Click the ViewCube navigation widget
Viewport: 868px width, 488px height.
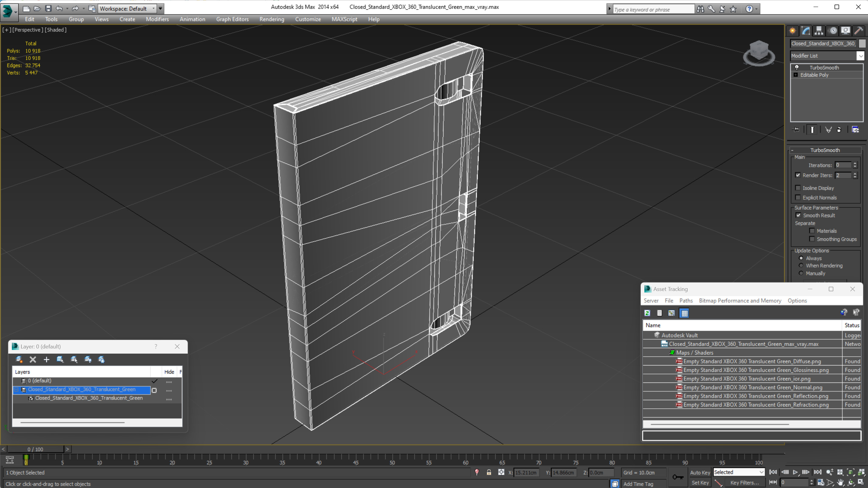pos(759,53)
